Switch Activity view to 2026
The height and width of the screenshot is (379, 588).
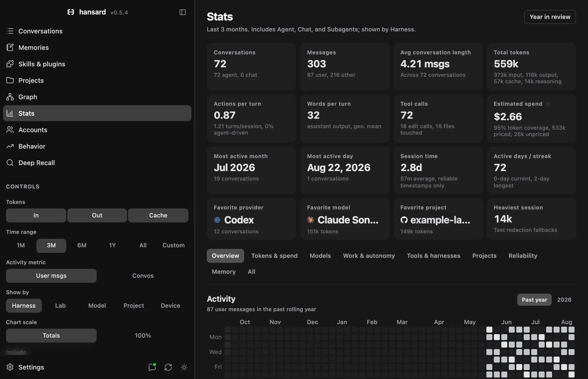[564, 300]
